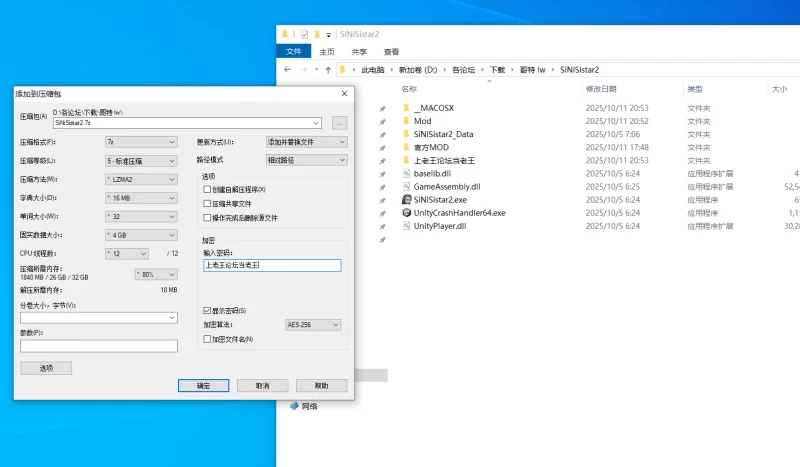The image size is (800, 467).
Task: Expand the 固实数据大小 4 GB dropdown
Action: (x=141, y=235)
